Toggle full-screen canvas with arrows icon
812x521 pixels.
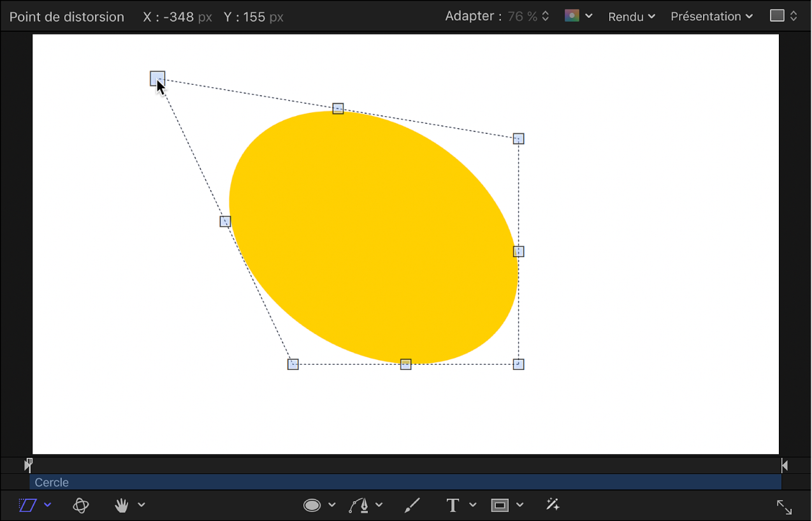tap(784, 507)
